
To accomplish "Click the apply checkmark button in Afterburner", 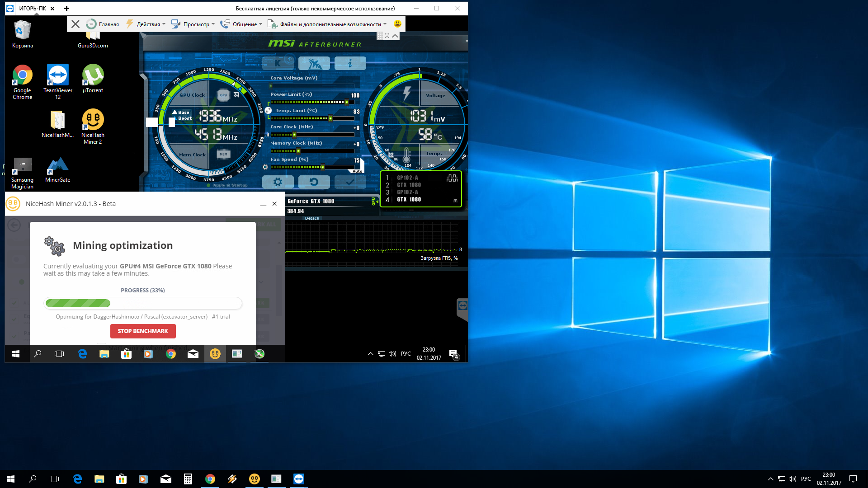I will coord(350,182).
